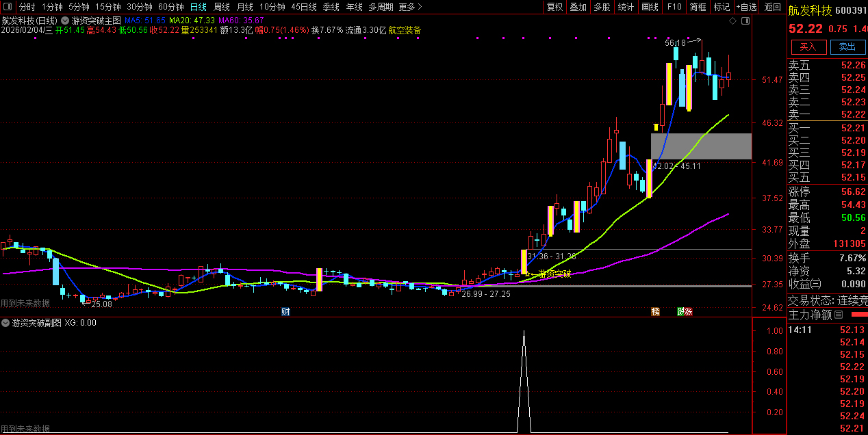Open the 画线 drawing tools

tap(650, 7)
